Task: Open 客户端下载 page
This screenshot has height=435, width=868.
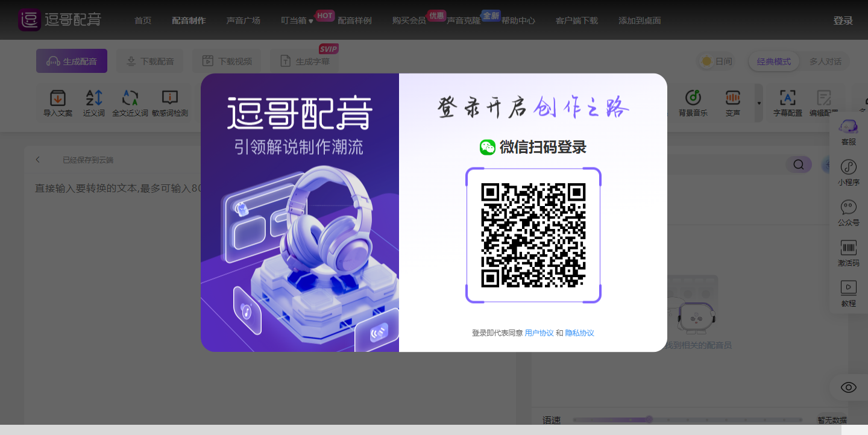Action: click(577, 20)
